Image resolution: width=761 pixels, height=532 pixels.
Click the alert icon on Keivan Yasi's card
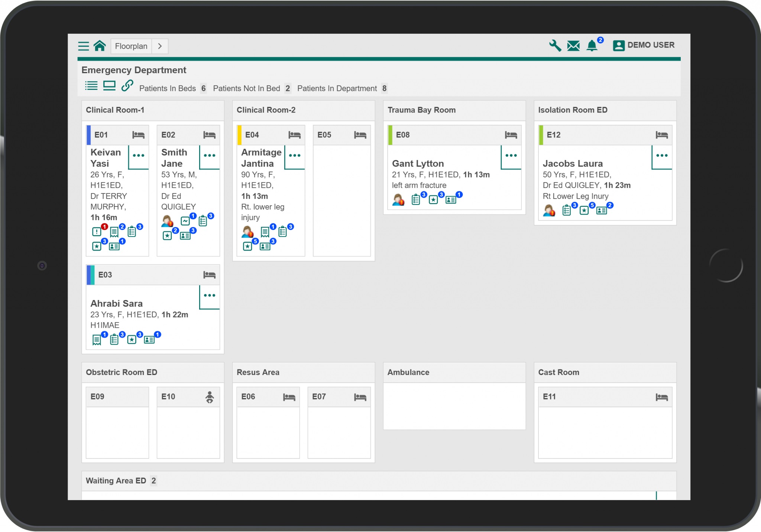click(96, 232)
